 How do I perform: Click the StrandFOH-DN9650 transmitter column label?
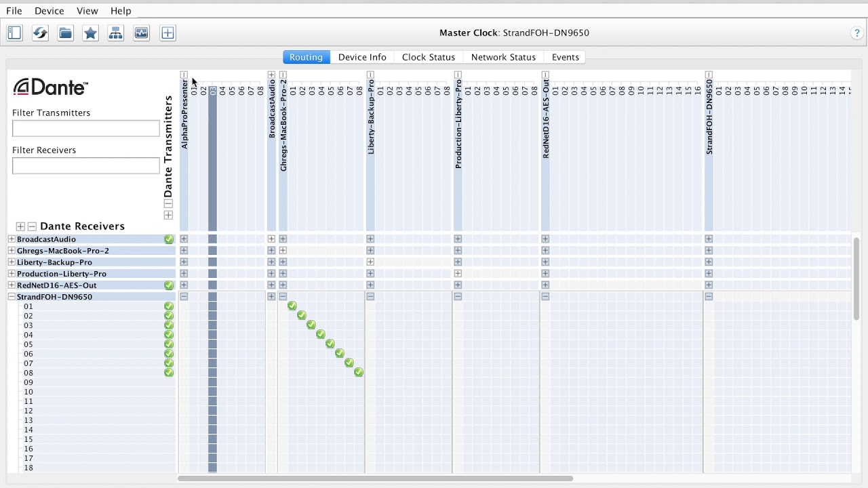[709, 117]
